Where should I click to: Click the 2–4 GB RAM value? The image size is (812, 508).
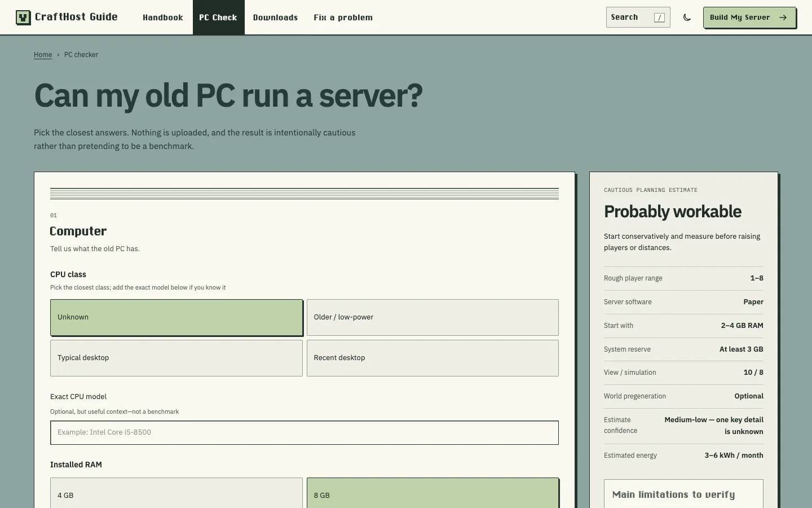(x=742, y=326)
